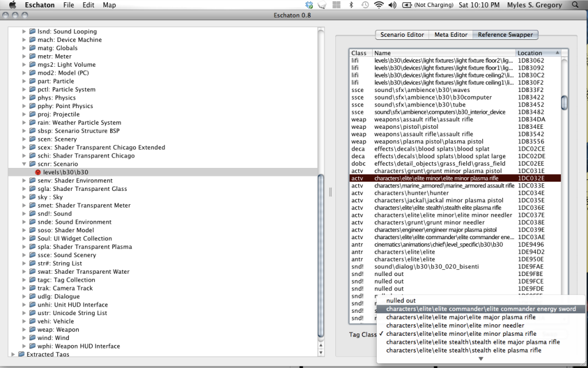This screenshot has height=368, width=588.
Task: Sort references by Location column header
Action: click(x=538, y=53)
